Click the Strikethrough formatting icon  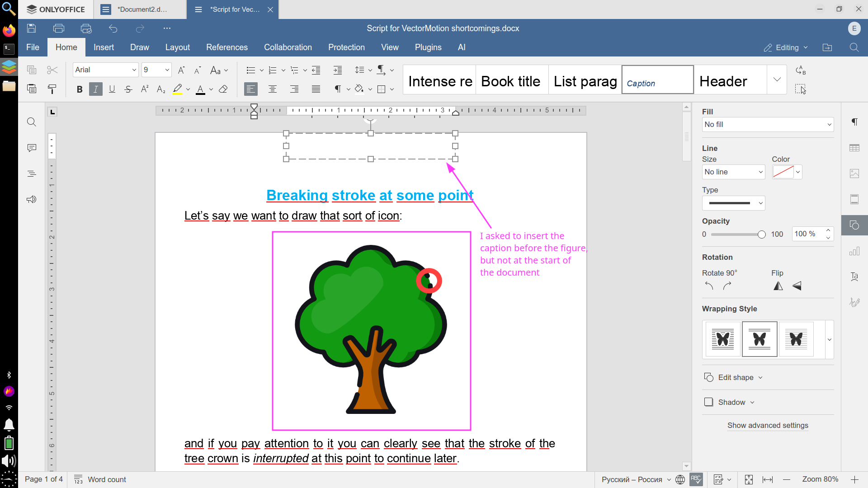point(128,89)
